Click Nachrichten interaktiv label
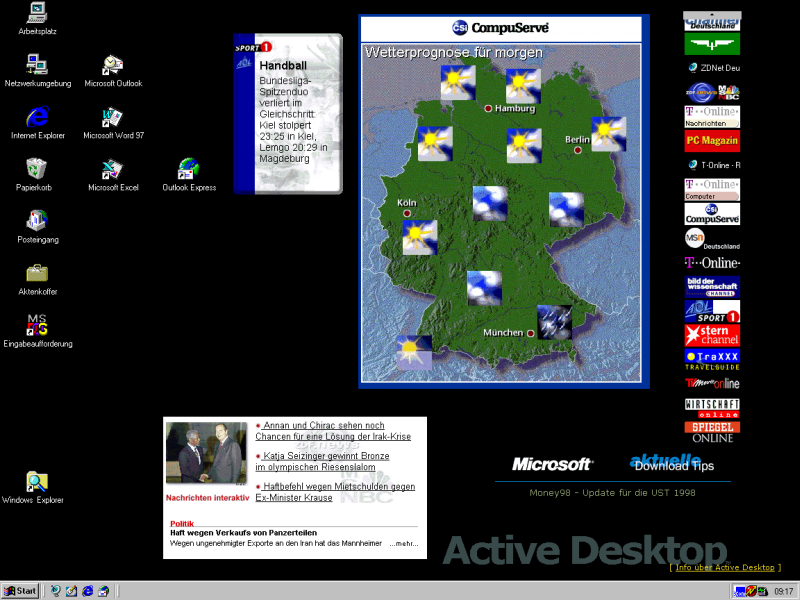The image size is (800, 600). 207,498
